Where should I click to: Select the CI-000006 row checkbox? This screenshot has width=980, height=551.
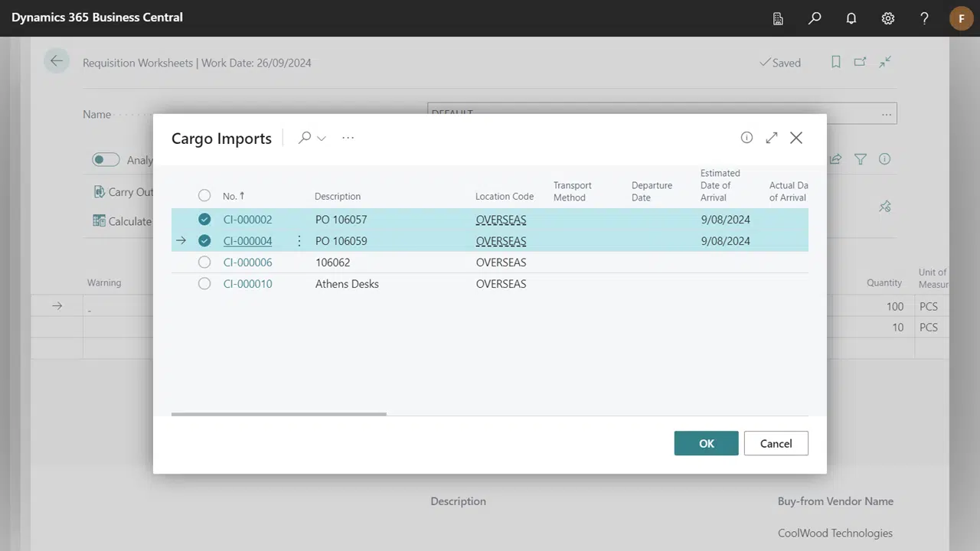click(x=204, y=262)
